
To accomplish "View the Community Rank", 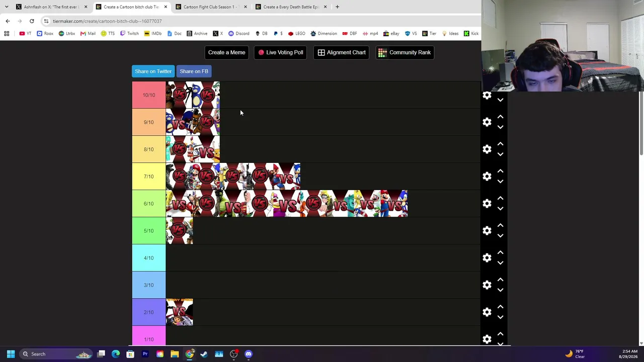I will pos(405,52).
